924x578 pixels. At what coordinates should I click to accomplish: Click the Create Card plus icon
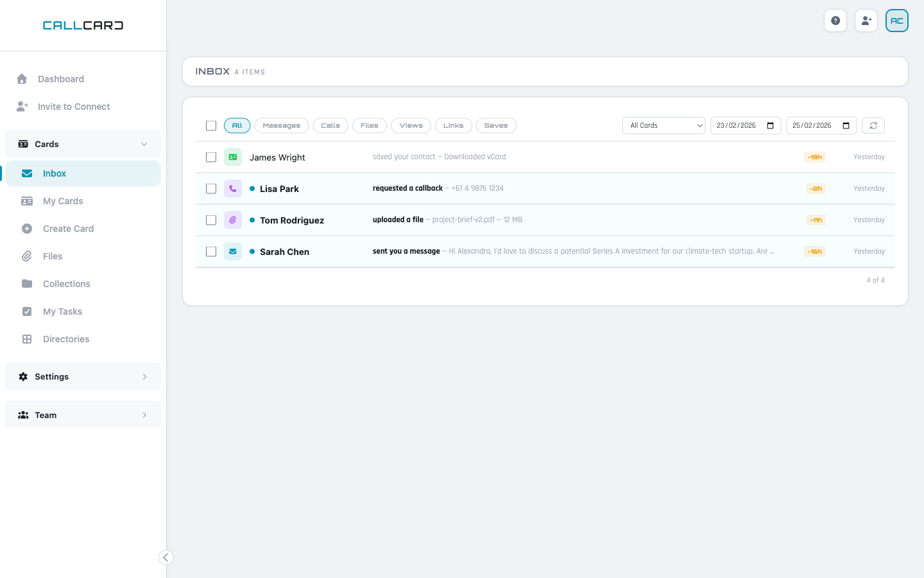pos(27,229)
